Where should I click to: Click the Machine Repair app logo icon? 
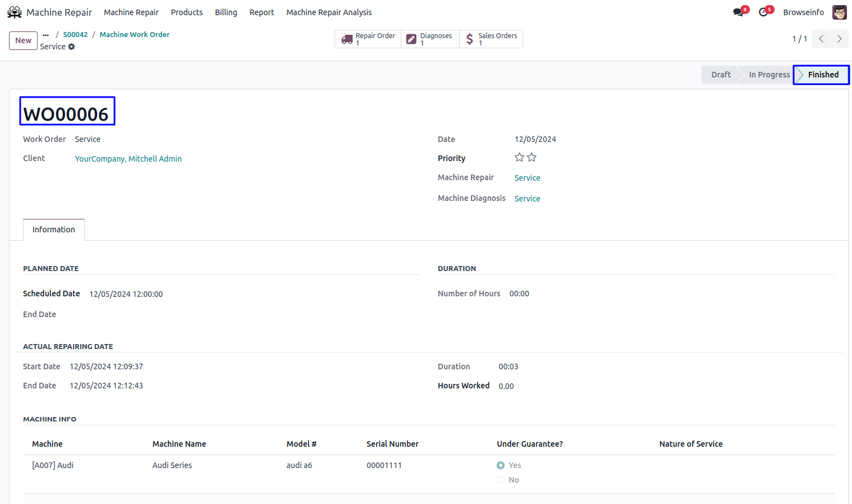pos(15,12)
